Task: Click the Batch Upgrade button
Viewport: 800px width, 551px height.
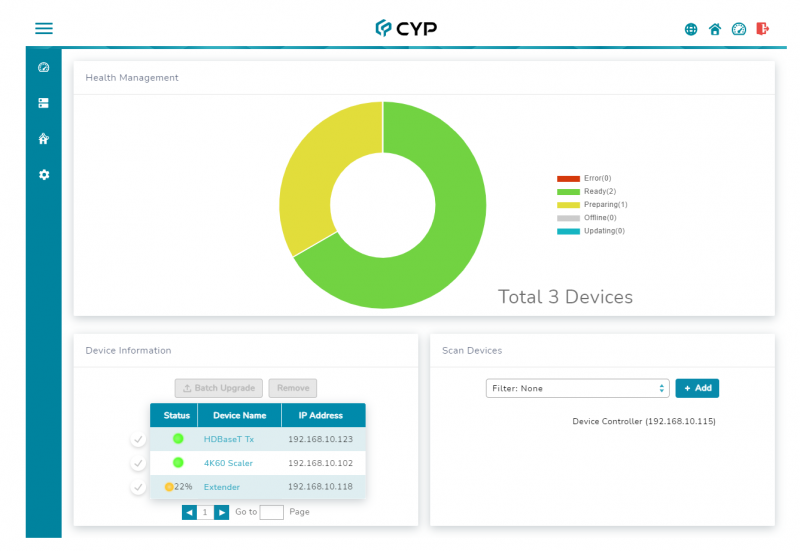Action: (218, 388)
